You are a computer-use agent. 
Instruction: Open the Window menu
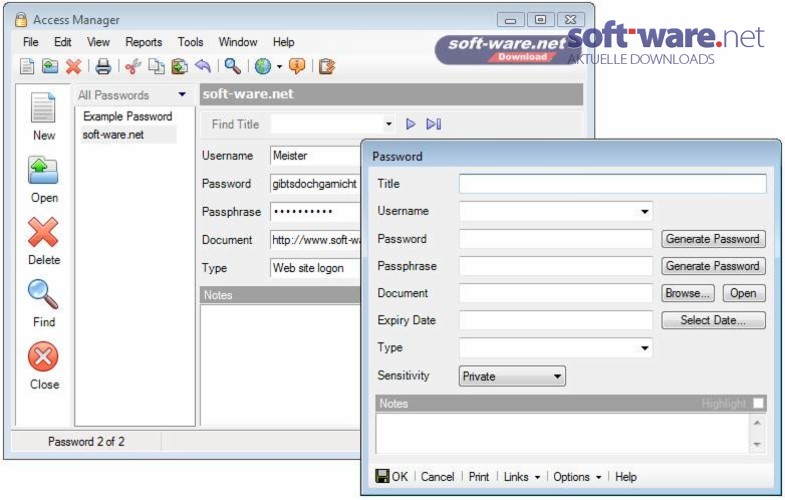[238, 42]
